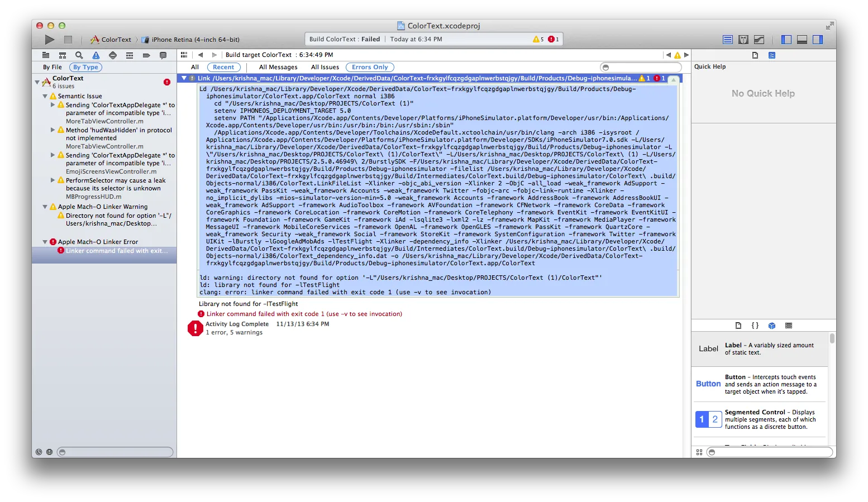Jump to next issue arrow
The height and width of the screenshot is (502, 868).
click(x=686, y=55)
